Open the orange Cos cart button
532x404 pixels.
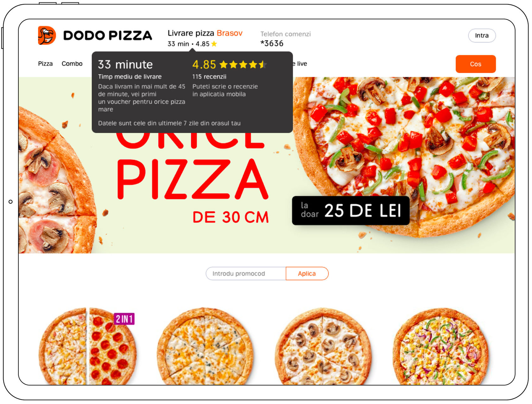(475, 64)
